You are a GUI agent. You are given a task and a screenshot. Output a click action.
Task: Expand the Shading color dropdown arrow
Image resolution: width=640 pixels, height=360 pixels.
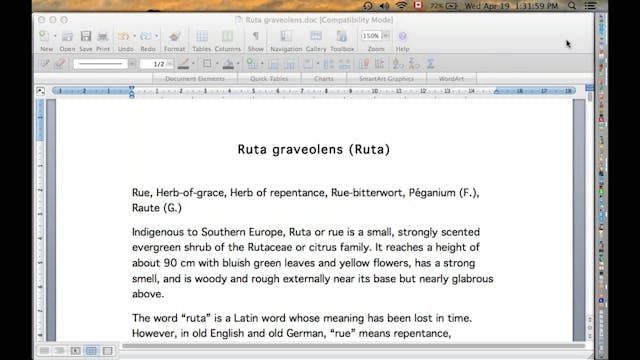(238, 64)
